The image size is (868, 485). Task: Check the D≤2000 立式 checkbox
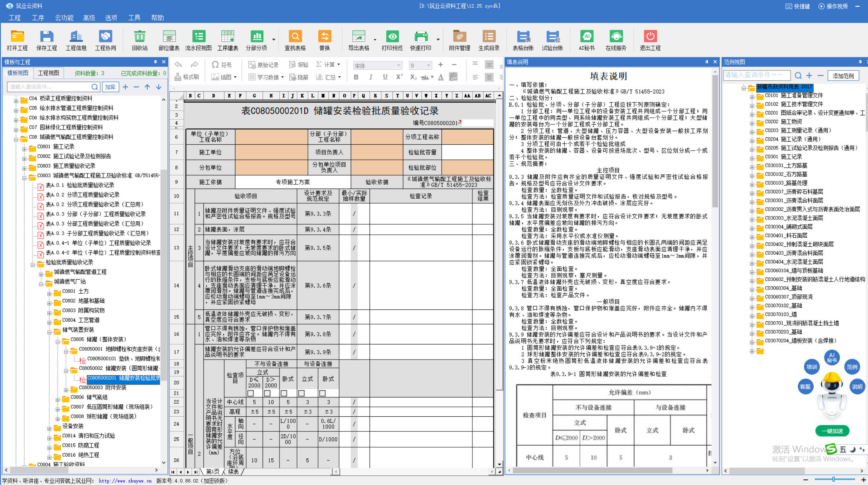tap(251, 393)
